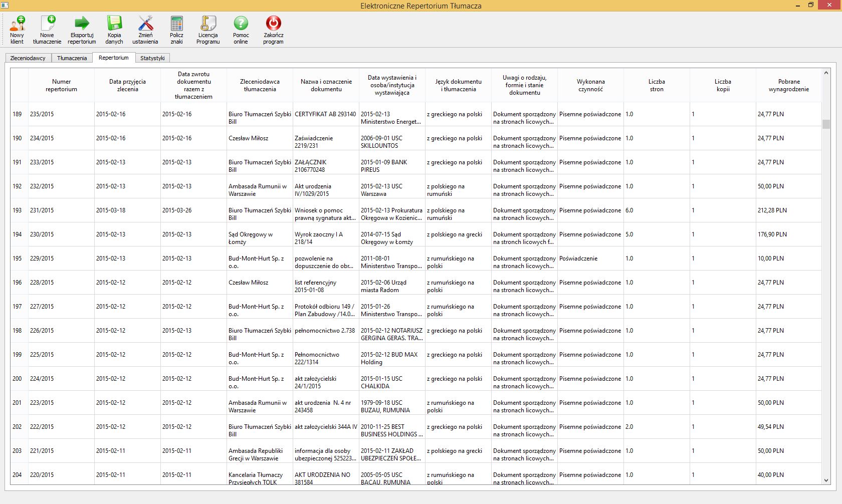Click the table scrollbar down arrow
This screenshot has width=842, height=504.
click(x=826, y=480)
